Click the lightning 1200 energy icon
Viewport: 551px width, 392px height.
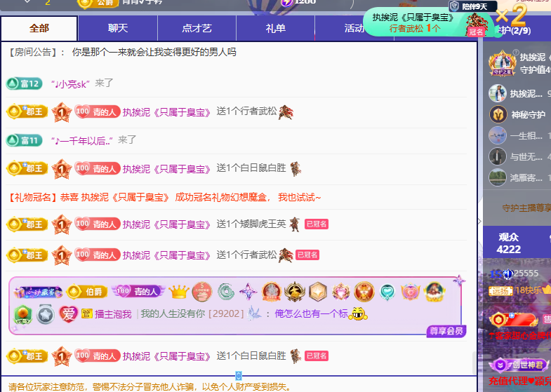(x=287, y=2)
